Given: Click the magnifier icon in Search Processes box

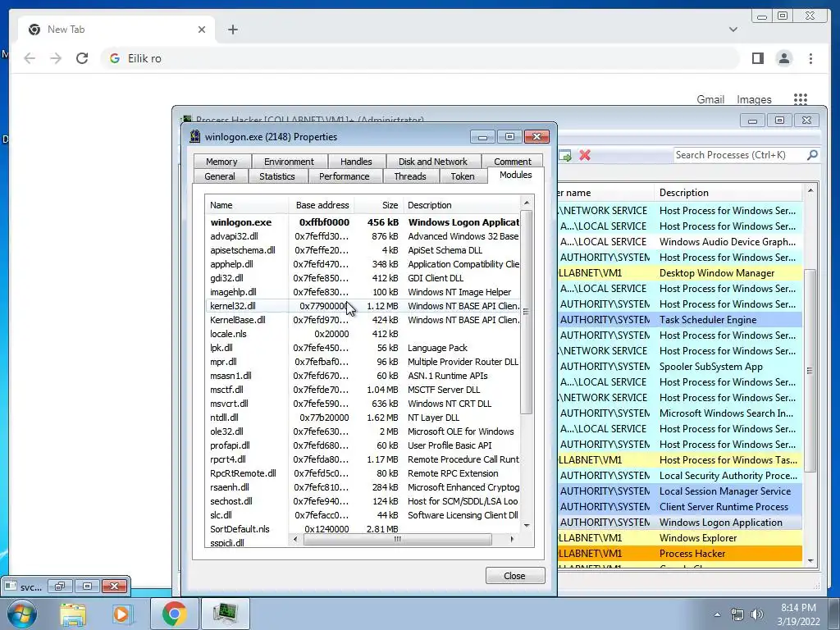Looking at the screenshot, I should [x=812, y=155].
